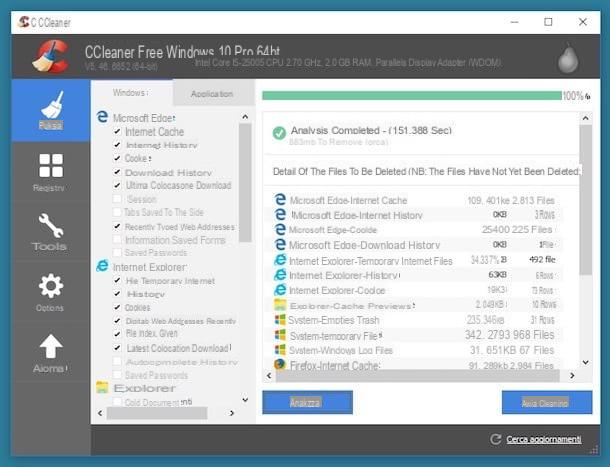Click Edge icon beside Microsoft Edge-Internet Cache result
The height and width of the screenshot is (467, 610).
[280, 200]
